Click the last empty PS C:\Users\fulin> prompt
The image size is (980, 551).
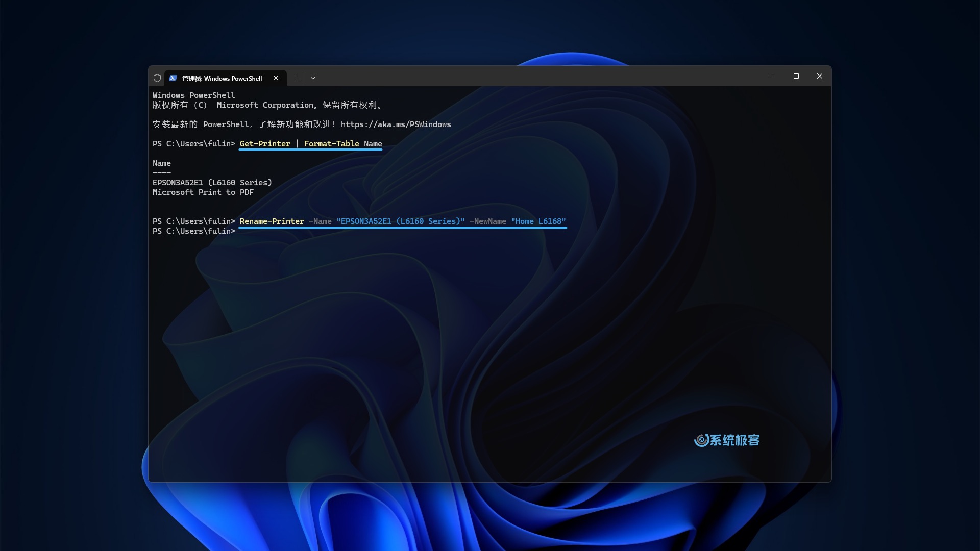(194, 231)
